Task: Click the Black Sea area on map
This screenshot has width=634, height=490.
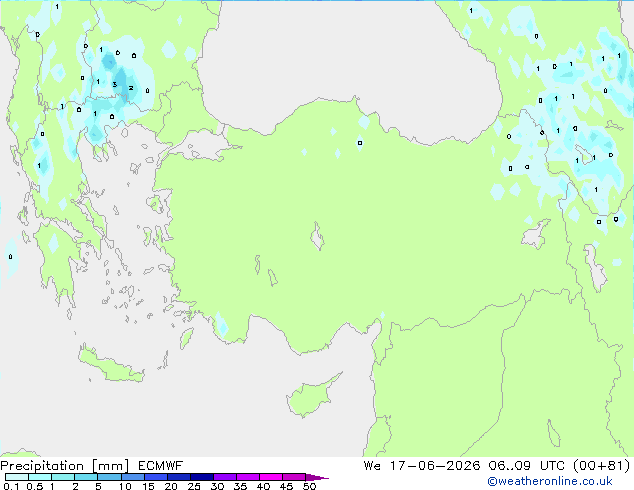Action: 344,61
